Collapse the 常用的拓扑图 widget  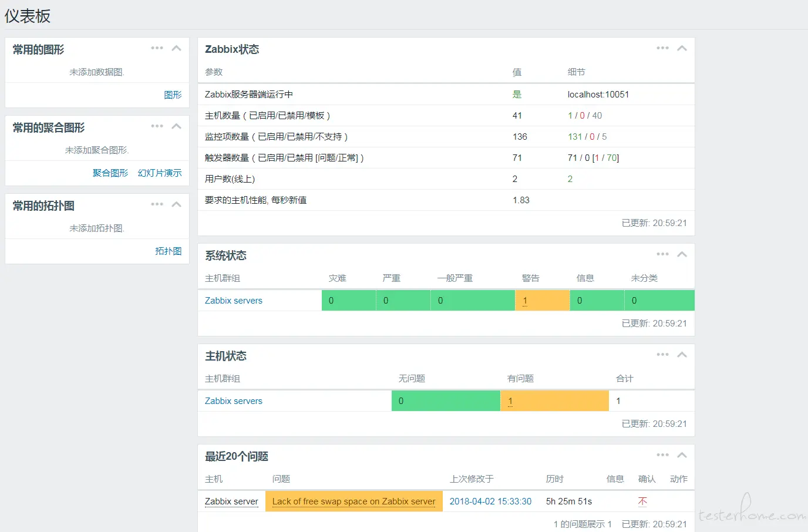coord(176,204)
